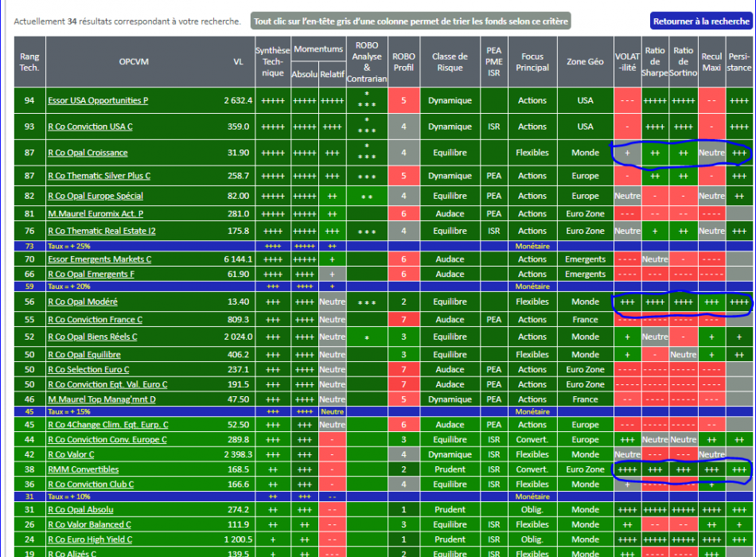Click the Retourner à la recherche button
Viewport: 756px width, 557px height.
[x=701, y=21]
